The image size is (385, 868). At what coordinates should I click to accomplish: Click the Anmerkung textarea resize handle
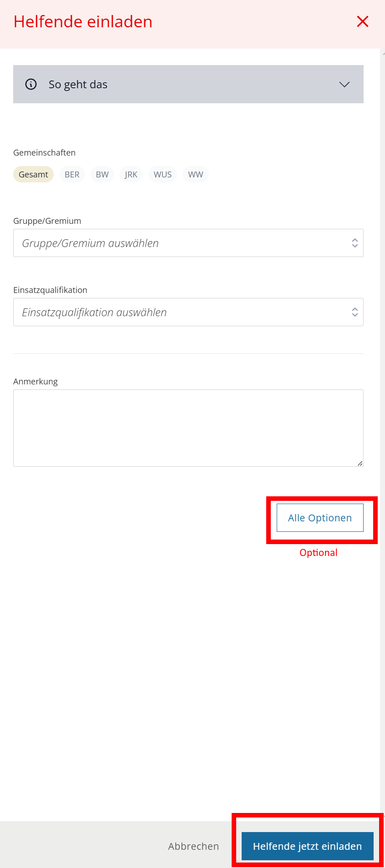coord(360,463)
